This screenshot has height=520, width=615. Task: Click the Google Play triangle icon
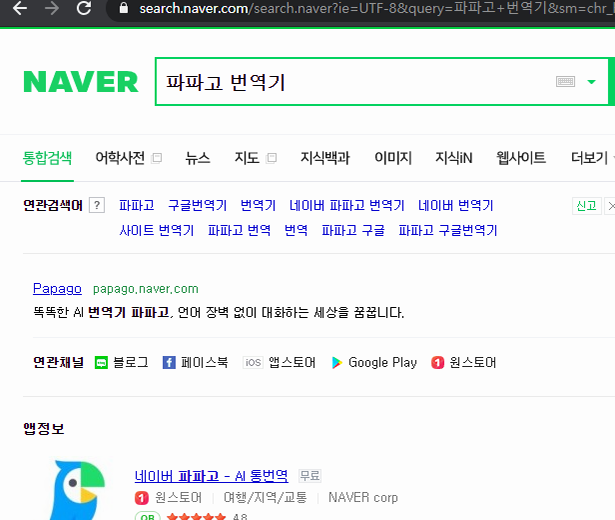(x=337, y=362)
